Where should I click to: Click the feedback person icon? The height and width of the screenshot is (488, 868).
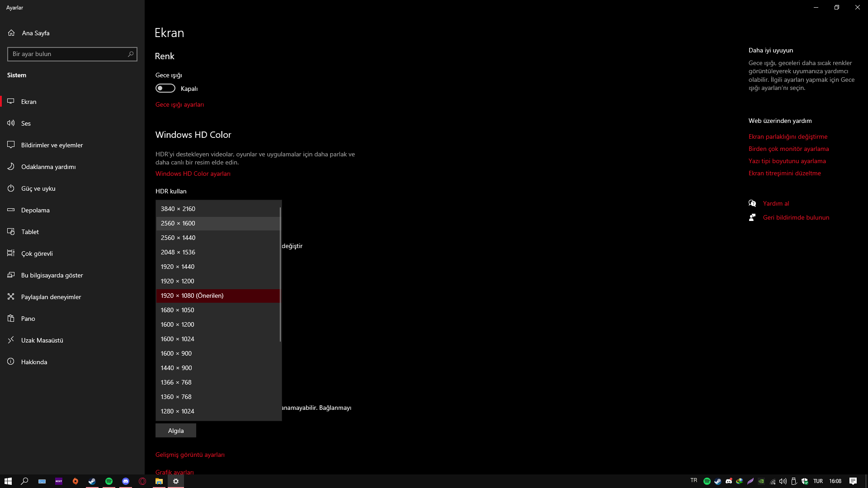752,217
